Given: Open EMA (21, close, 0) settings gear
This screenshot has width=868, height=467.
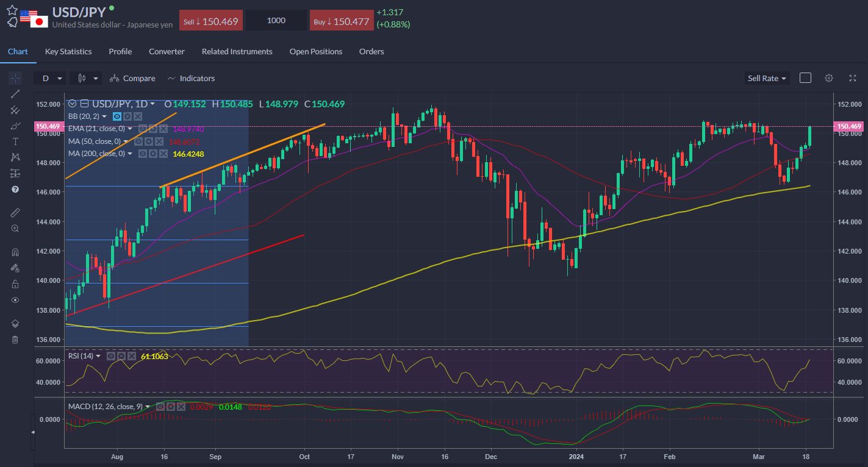Looking at the screenshot, I should (153, 129).
